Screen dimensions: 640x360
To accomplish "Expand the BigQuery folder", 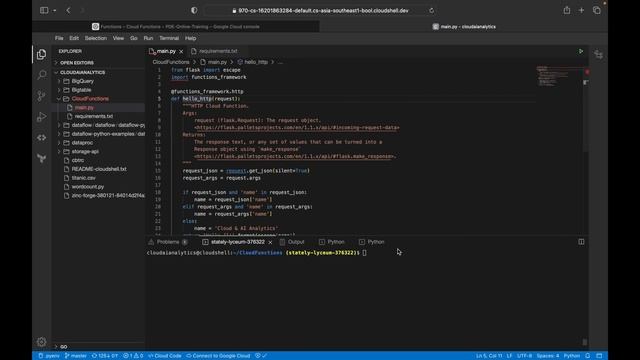I will pyautogui.click(x=82, y=81).
